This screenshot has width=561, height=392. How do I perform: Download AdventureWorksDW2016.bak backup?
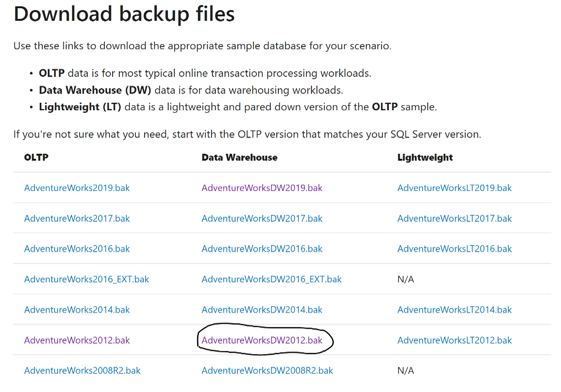click(261, 249)
